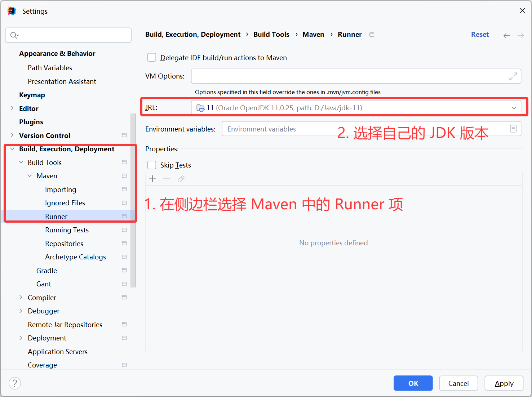Click the project icon next to Version Control
The width and height of the screenshot is (532, 397).
[124, 135]
